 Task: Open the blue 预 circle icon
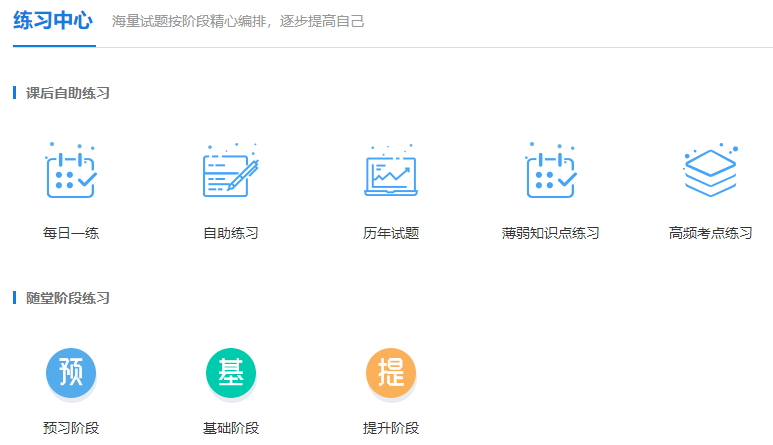tap(71, 373)
